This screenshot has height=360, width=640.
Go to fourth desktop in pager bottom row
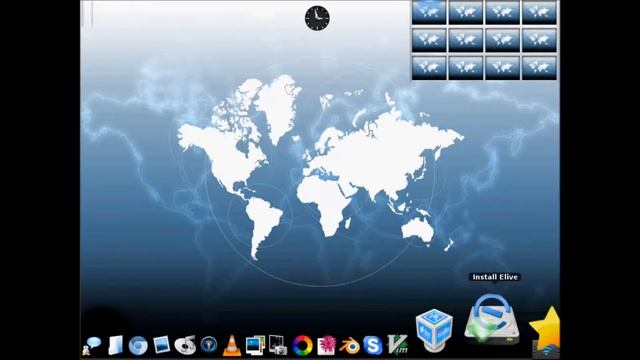(539, 68)
